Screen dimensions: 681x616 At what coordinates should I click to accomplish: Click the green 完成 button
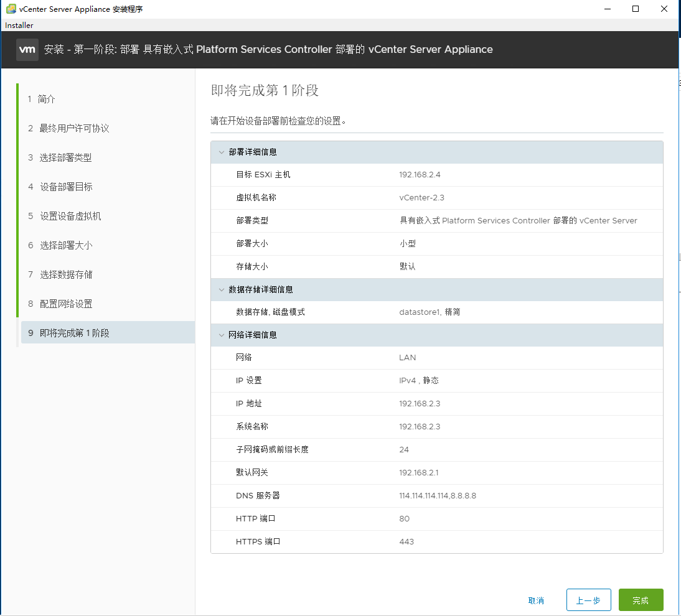(641, 600)
